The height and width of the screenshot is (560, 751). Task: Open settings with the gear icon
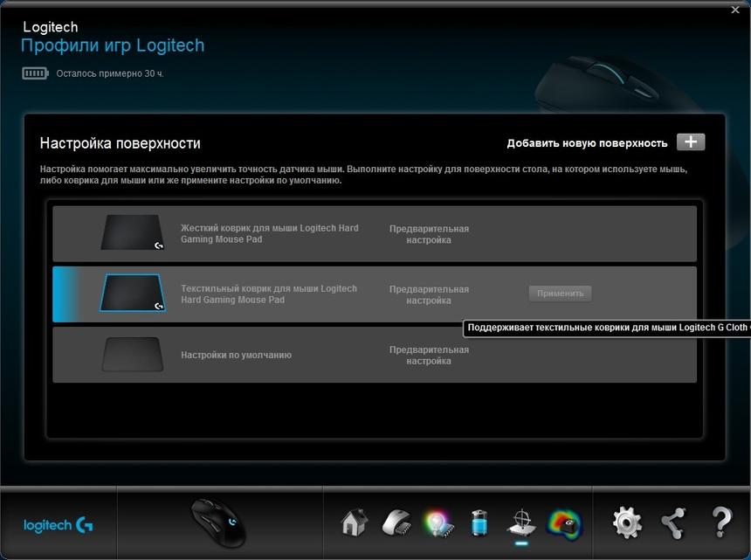tap(627, 523)
